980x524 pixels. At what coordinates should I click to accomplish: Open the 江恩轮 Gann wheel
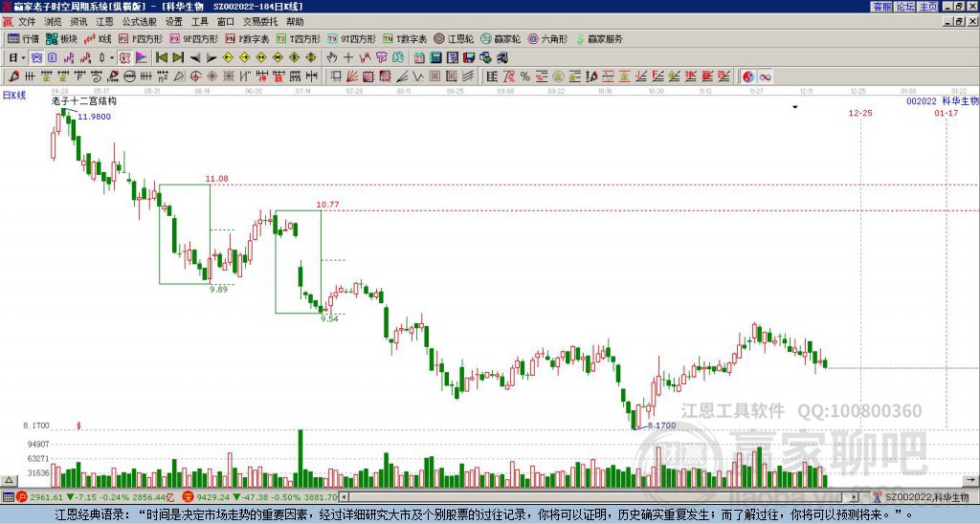pyautogui.click(x=455, y=38)
